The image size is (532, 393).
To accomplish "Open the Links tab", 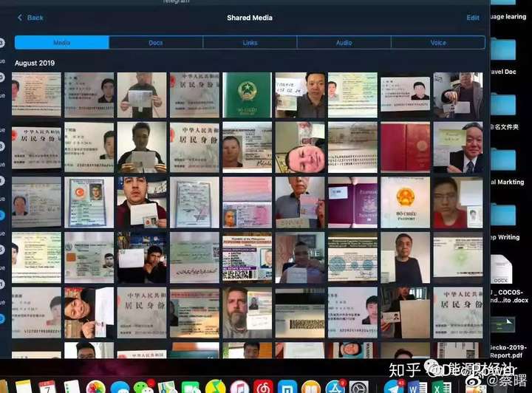I will (x=250, y=43).
